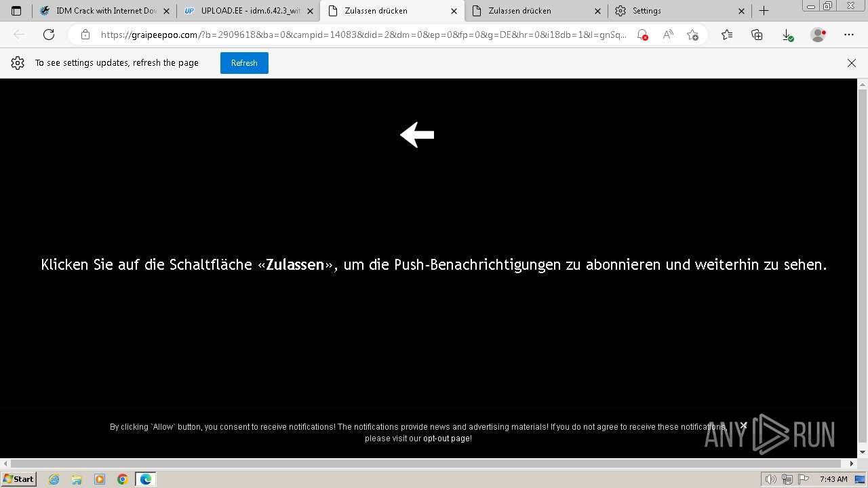Open File Explorer from taskbar

pos(77,479)
